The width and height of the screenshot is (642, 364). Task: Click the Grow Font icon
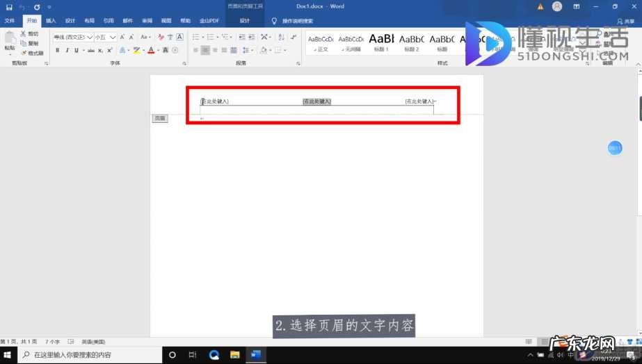point(122,37)
